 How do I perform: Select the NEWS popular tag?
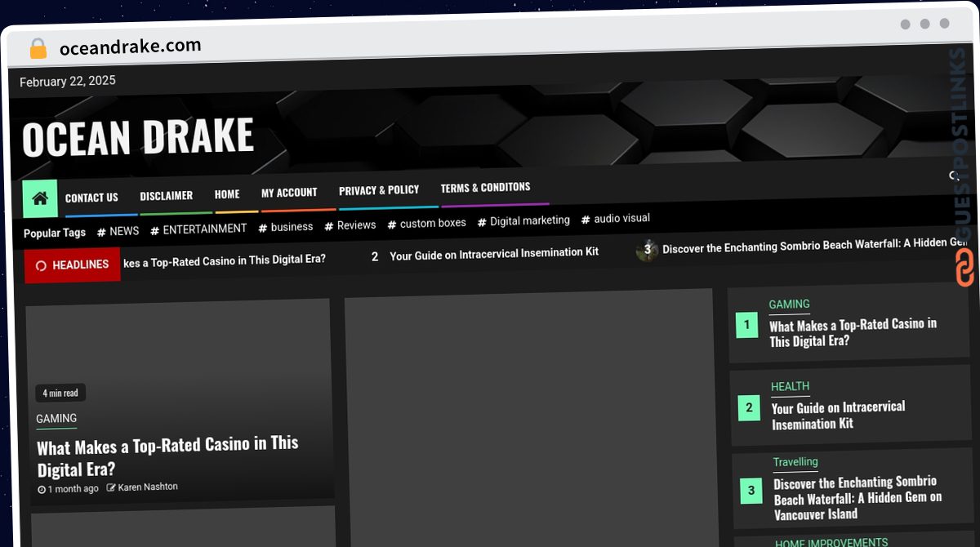118,231
